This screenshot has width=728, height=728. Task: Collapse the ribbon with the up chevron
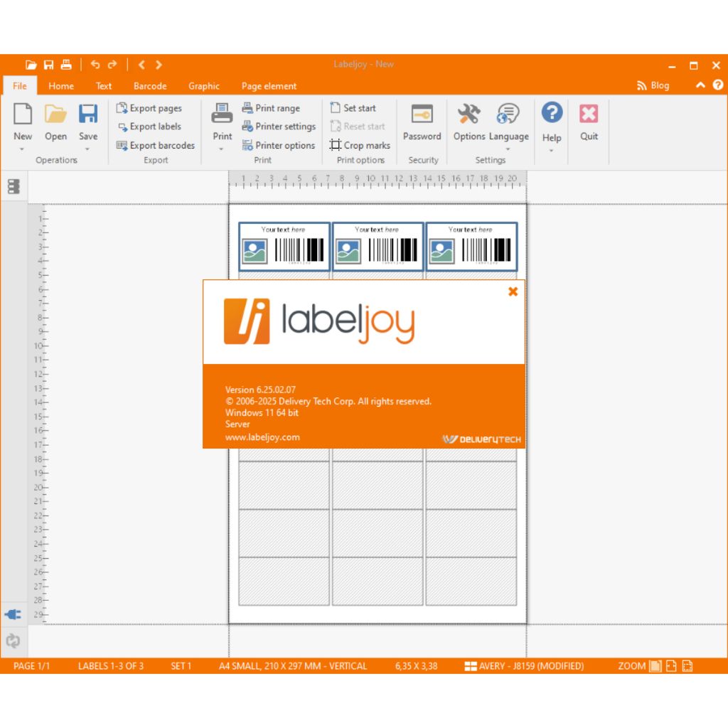click(x=700, y=85)
